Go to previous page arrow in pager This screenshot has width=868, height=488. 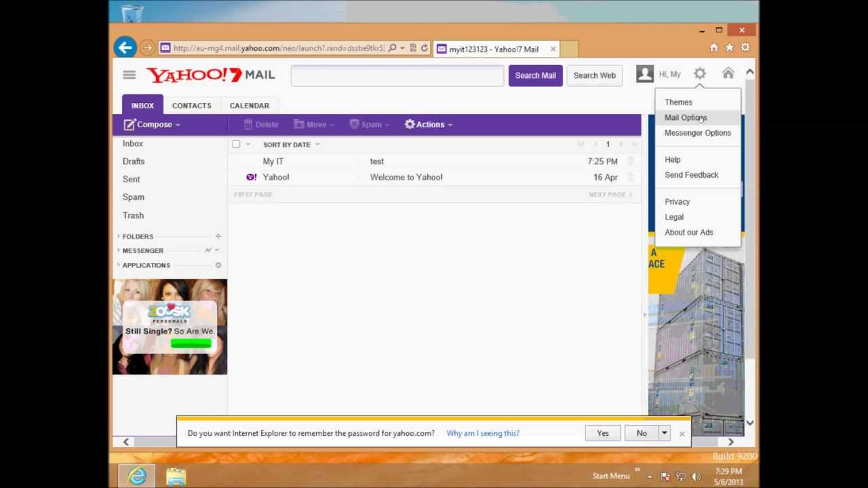coord(595,144)
